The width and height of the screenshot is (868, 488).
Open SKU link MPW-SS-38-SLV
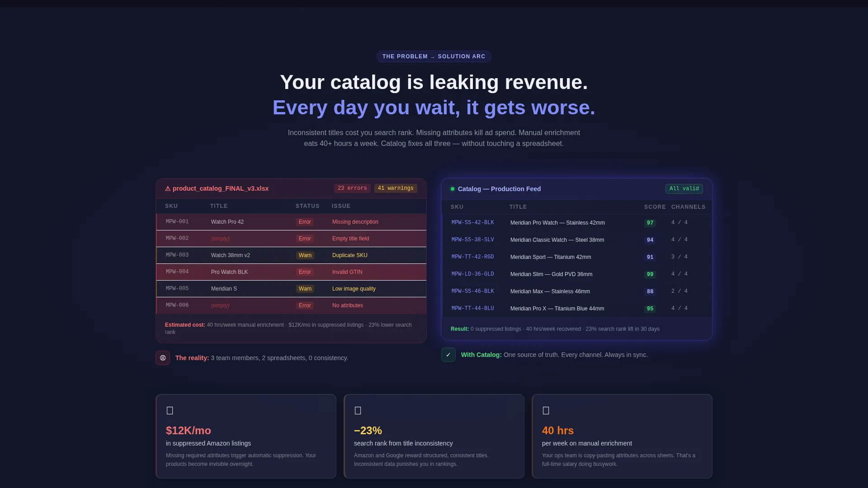[472, 240]
